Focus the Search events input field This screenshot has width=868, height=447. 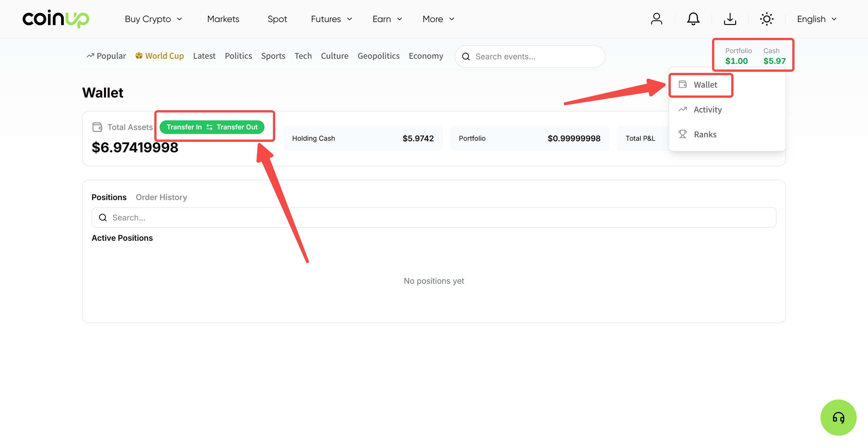530,57
